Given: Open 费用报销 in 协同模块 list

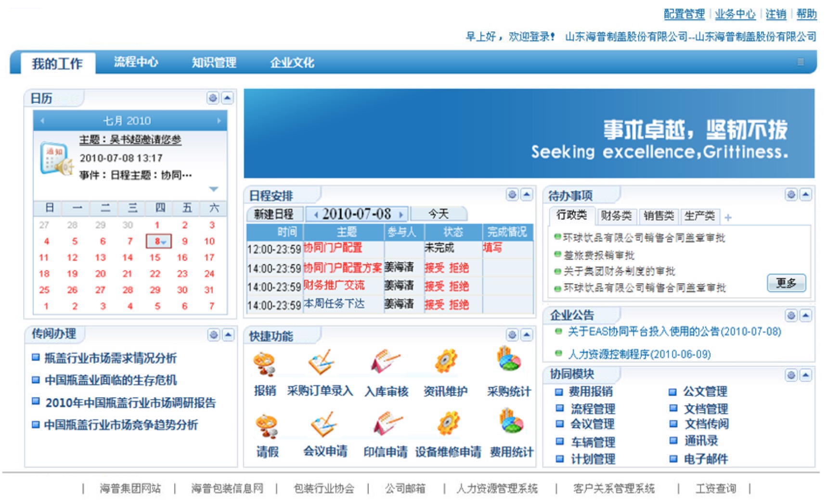Looking at the screenshot, I should [x=590, y=391].
